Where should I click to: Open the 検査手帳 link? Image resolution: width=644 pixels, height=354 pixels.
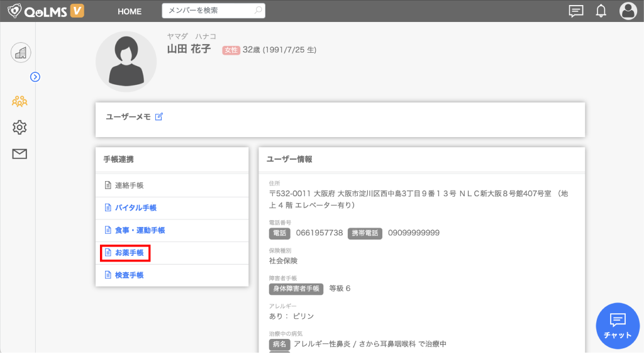(129, 275)
